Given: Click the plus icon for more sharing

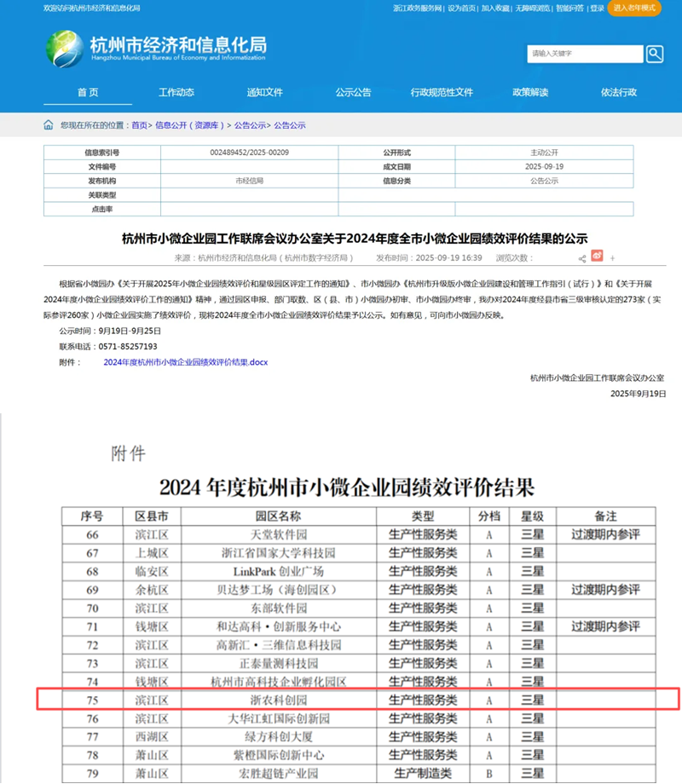Looking at the screenshot, I should (x=612, y=258).
